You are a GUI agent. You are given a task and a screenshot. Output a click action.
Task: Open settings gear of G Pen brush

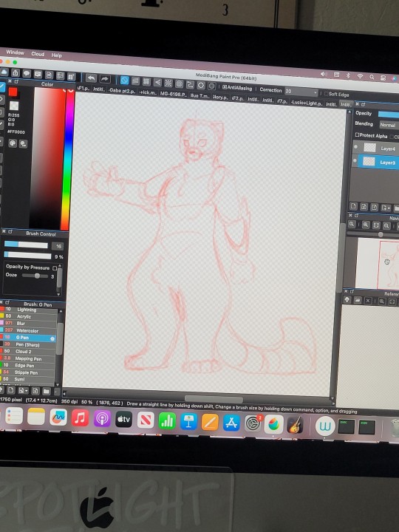[52, 338]
